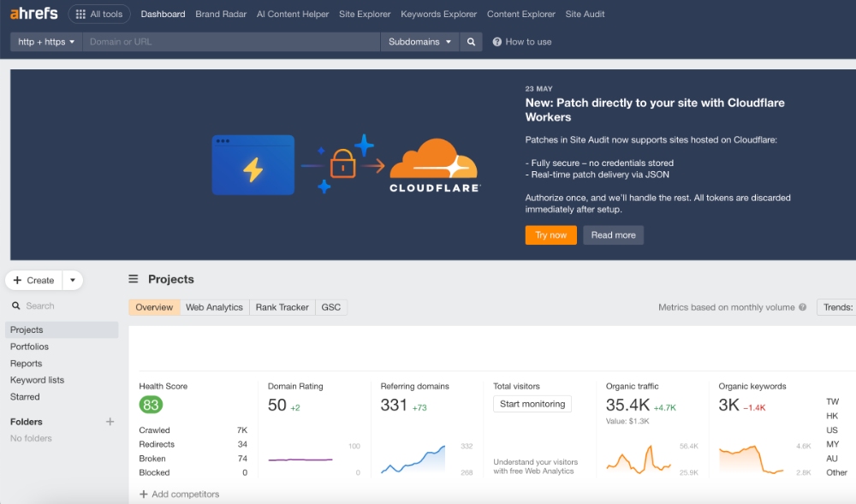Viewport: 856px width, 504px height.
Task: Expand the Create button dropdown arrow
Action: pos(73,281)
